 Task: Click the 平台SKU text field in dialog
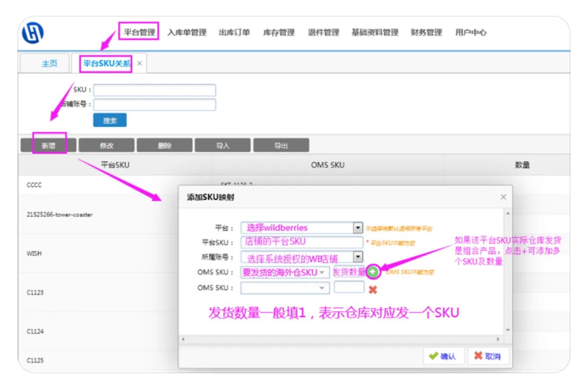click(302, 242)
